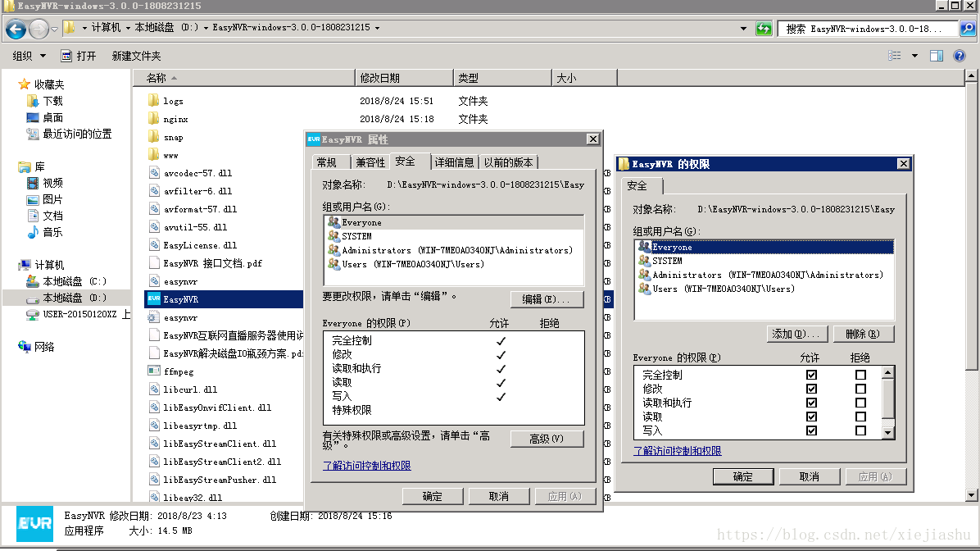This screenshot has height=551, width=980.
Task: Click the search magnifier icon
Action: coord(968,28)
